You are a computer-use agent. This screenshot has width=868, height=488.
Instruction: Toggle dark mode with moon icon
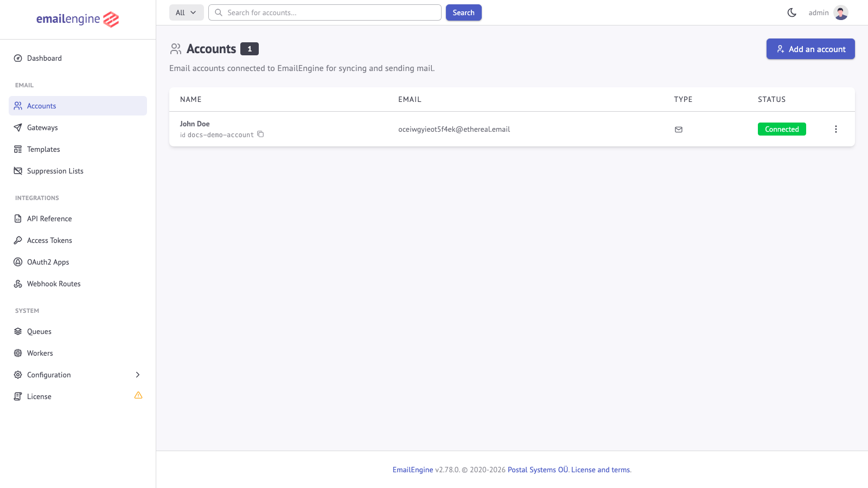(792, 12)
